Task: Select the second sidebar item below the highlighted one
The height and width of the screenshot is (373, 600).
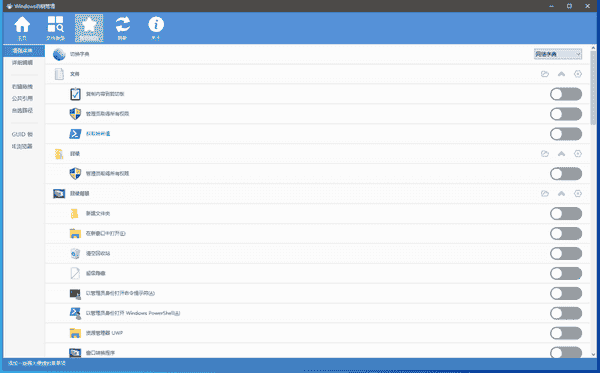Action: point(22,62)
